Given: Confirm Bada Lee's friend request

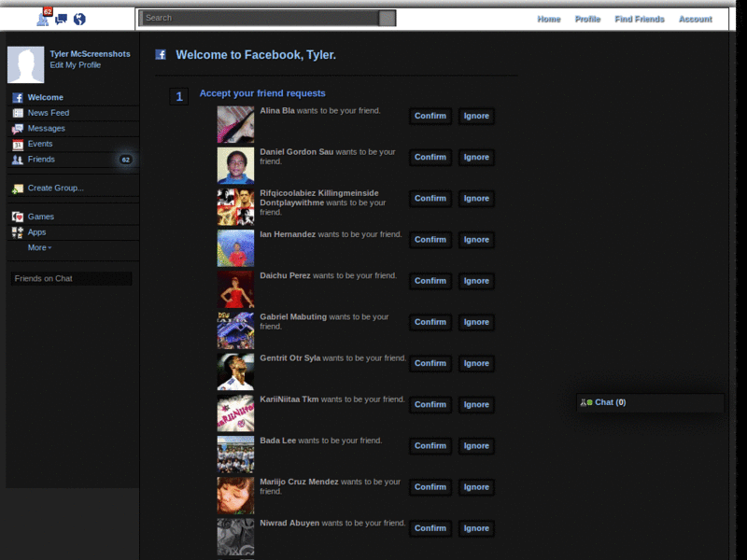Looking at the screenshot, I should [x=430, y=446].
